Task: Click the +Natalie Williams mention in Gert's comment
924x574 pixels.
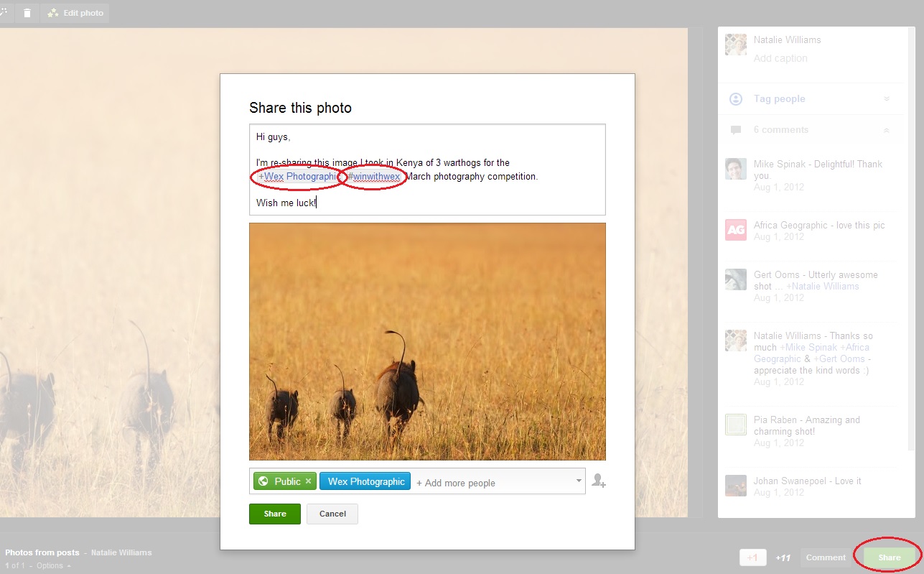Action: (823, 286)
